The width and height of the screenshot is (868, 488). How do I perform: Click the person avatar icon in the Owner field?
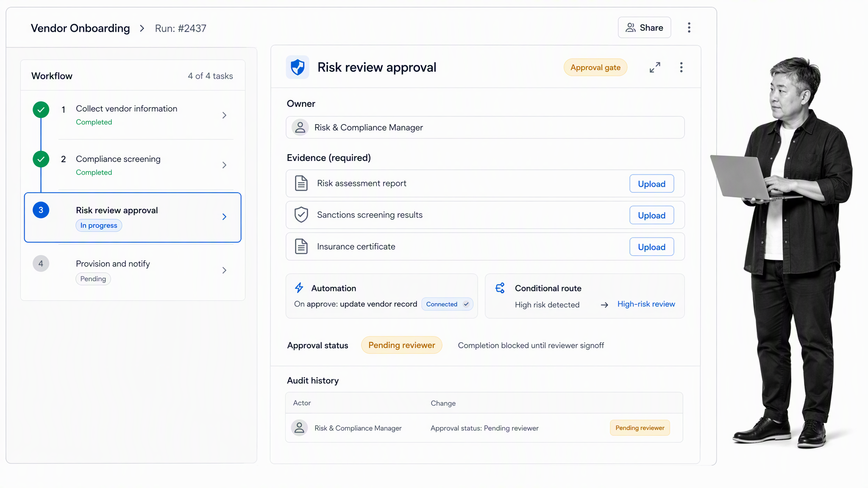[x=300, y=128]
